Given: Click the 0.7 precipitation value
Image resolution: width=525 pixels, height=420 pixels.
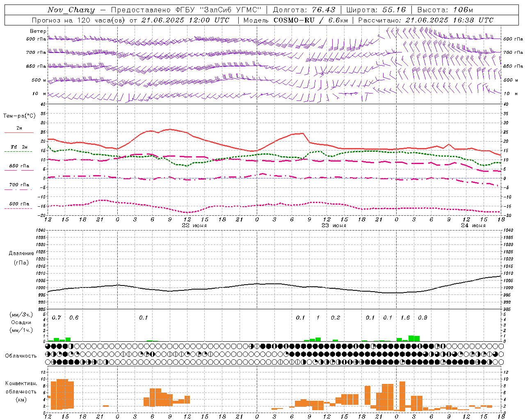Looking at the screenshot, I should pyautogui.click(x=57, y=318).
